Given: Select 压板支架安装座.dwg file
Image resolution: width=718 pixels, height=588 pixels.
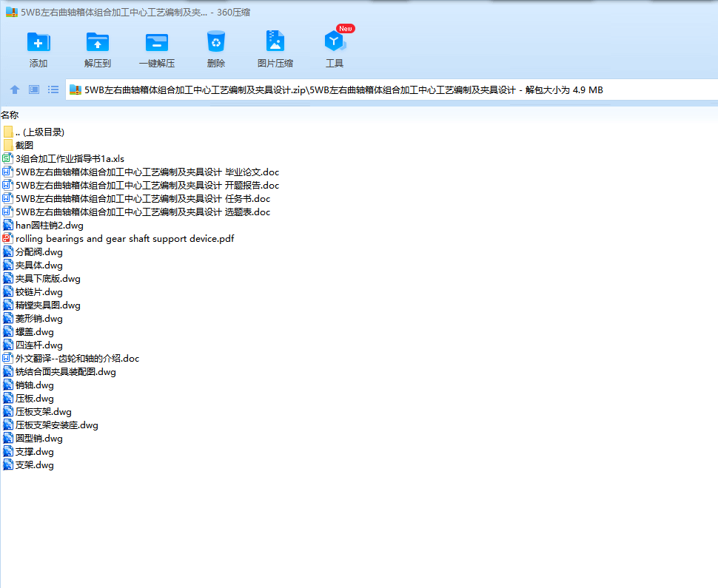Looking at the screenshot, I should click(50, 425).
